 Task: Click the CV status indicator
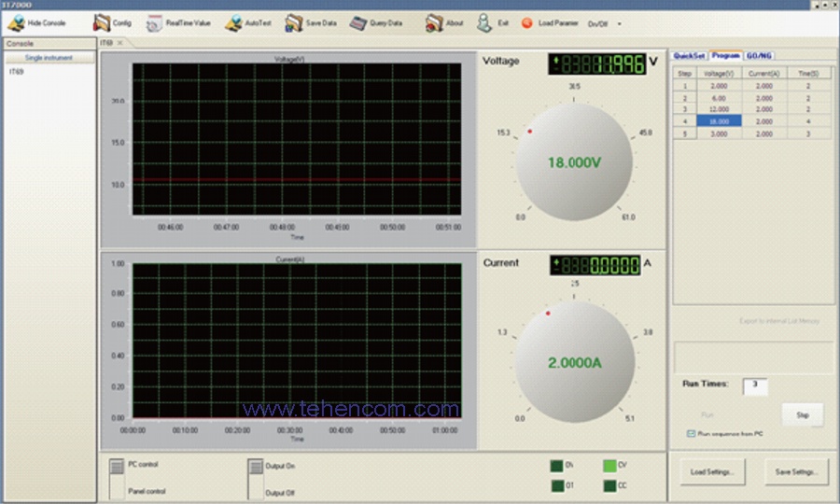tap(609, 466)
